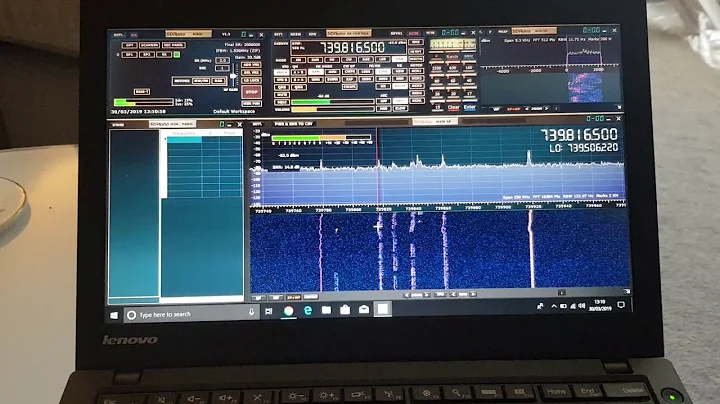Viewport: 720px width, 404px height.
Task: Click the large 739.816.500 readout in Main SP
Action: pos(579,135)
